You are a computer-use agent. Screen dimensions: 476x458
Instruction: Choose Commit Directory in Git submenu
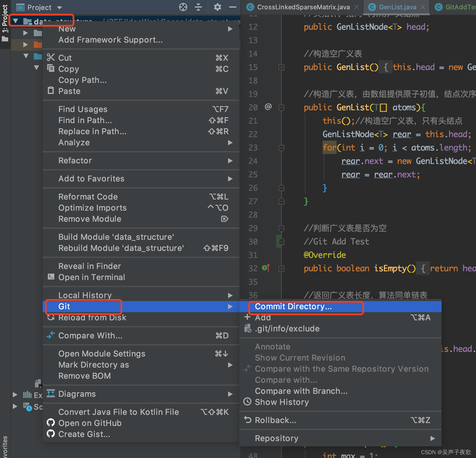coord(340,306)
